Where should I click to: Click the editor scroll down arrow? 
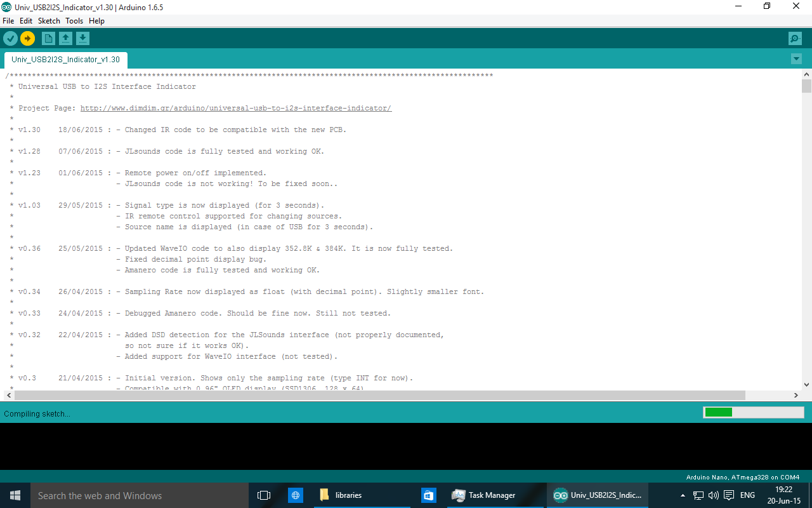point(806,384)
